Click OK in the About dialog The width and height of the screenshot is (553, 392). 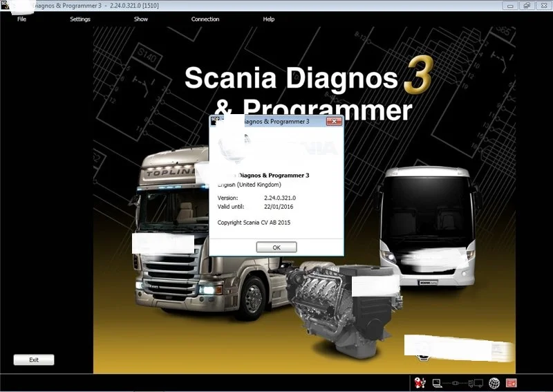[x=276, y=248]
